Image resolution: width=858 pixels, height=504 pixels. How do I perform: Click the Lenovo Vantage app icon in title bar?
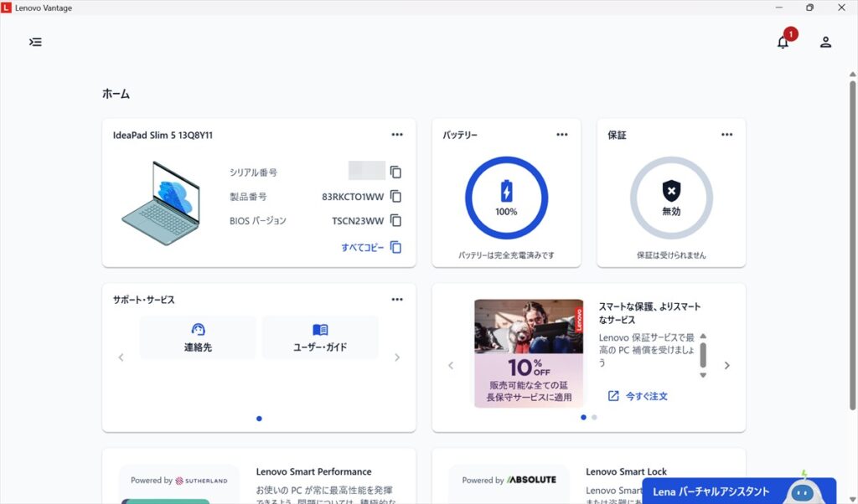click(x=6, y=8)
